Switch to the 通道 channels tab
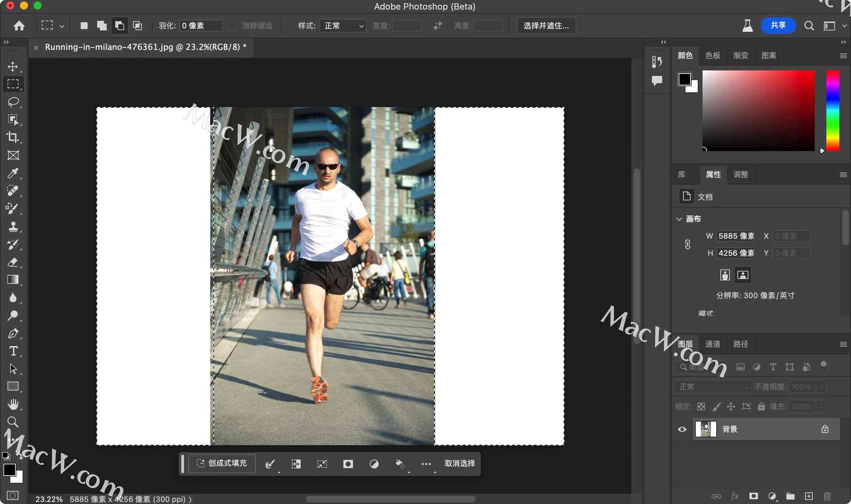The image size is (851, 504). [x=712, y=344]
